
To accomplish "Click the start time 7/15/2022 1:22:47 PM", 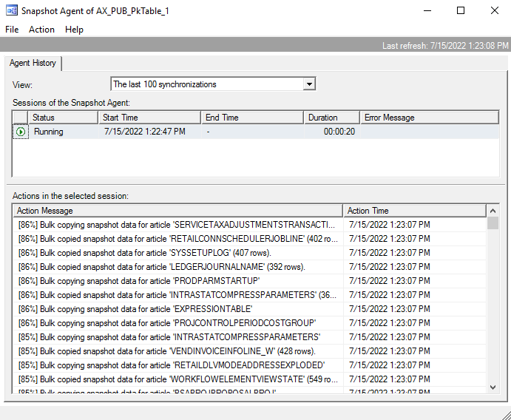I will 145,132.
